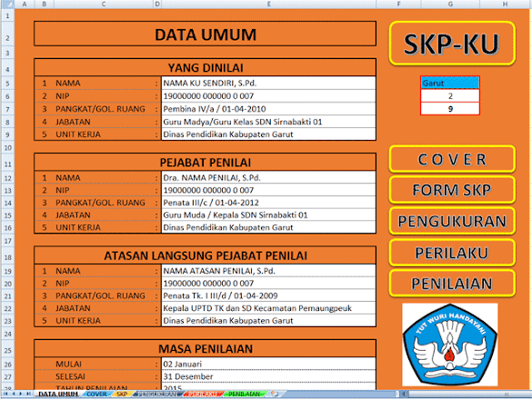Select the blue Garut cell
Image resolution: width=532 pixels, height=399 pixels.
click(x=450, y=83)
